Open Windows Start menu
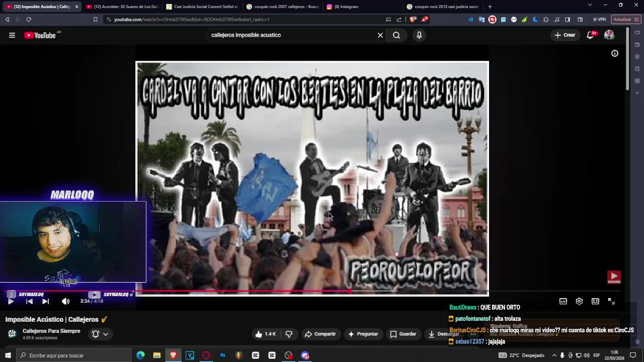 pos(8,355)
